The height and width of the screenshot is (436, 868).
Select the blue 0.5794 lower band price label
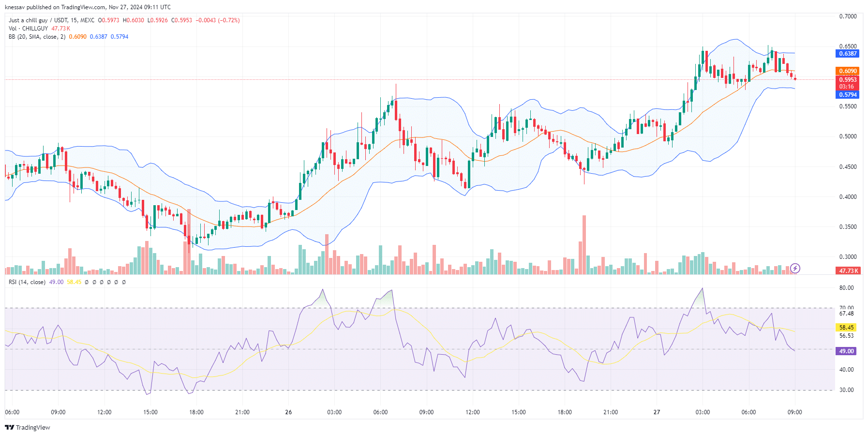[848, 95]
